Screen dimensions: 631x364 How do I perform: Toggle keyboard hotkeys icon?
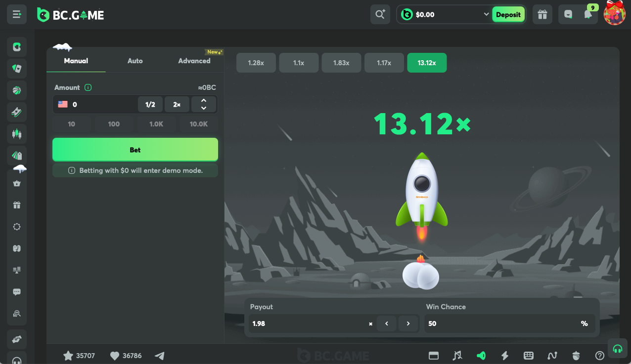pos(529,356)
